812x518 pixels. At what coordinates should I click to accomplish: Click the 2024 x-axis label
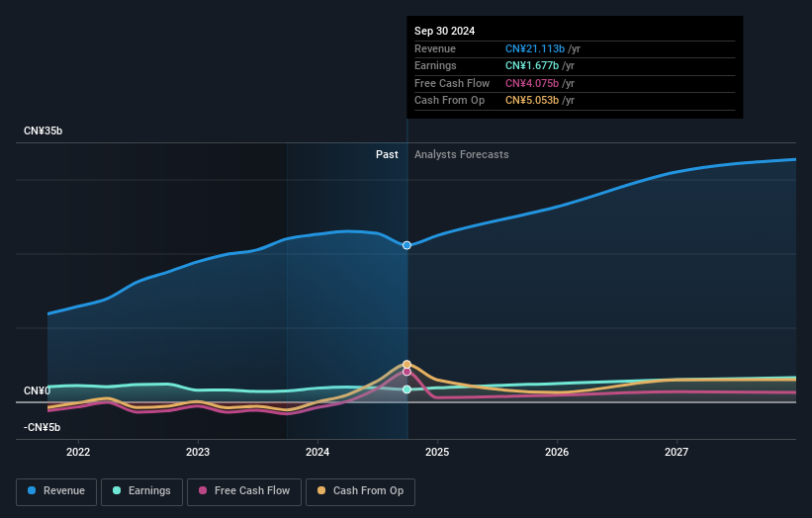[317, 453]
